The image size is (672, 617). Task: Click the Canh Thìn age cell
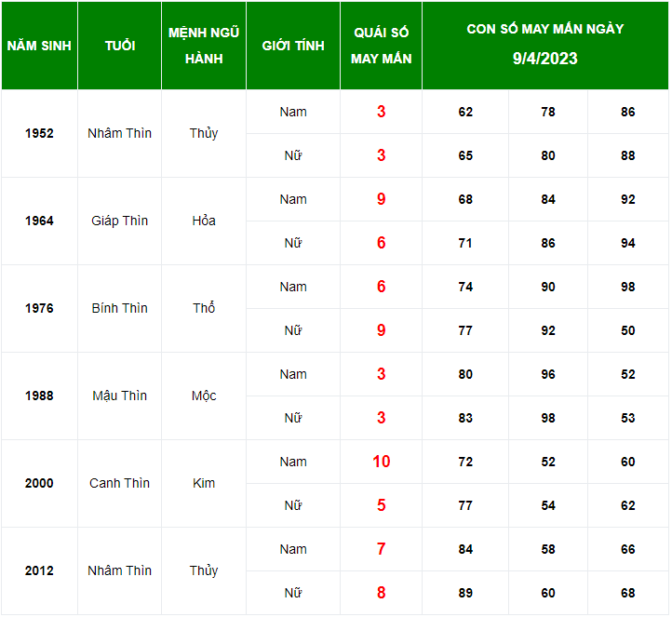coord(119,483)
